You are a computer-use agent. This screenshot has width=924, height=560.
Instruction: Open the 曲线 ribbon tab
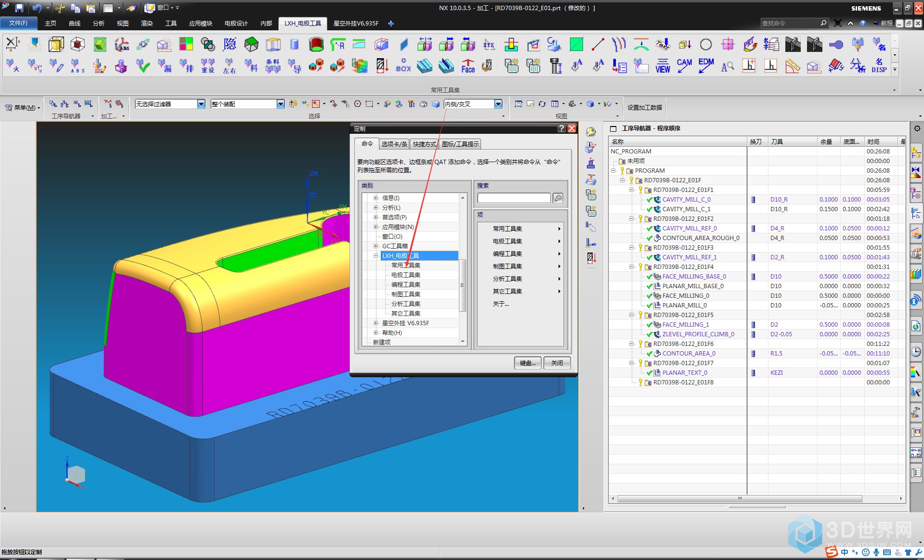[75, 23]
